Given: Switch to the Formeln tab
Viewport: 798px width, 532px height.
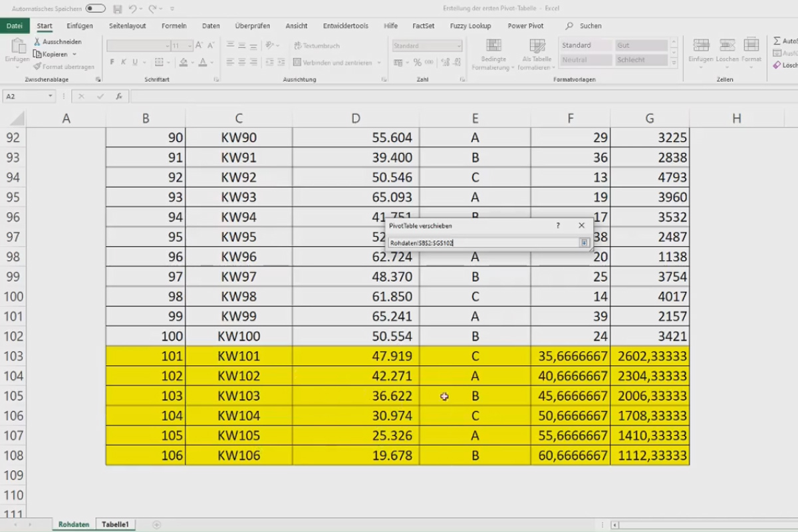Looking at the screenshot, I should pos(174,26).
